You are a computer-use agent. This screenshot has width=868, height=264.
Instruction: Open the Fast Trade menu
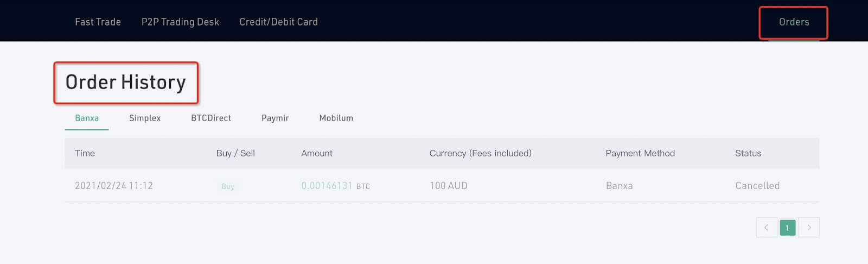click(x=98, y=22)
